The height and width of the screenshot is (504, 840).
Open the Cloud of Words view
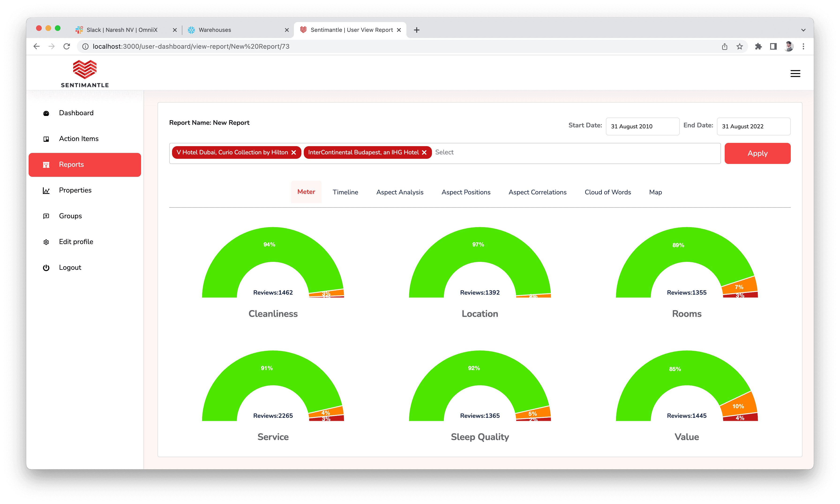[607, 192]
